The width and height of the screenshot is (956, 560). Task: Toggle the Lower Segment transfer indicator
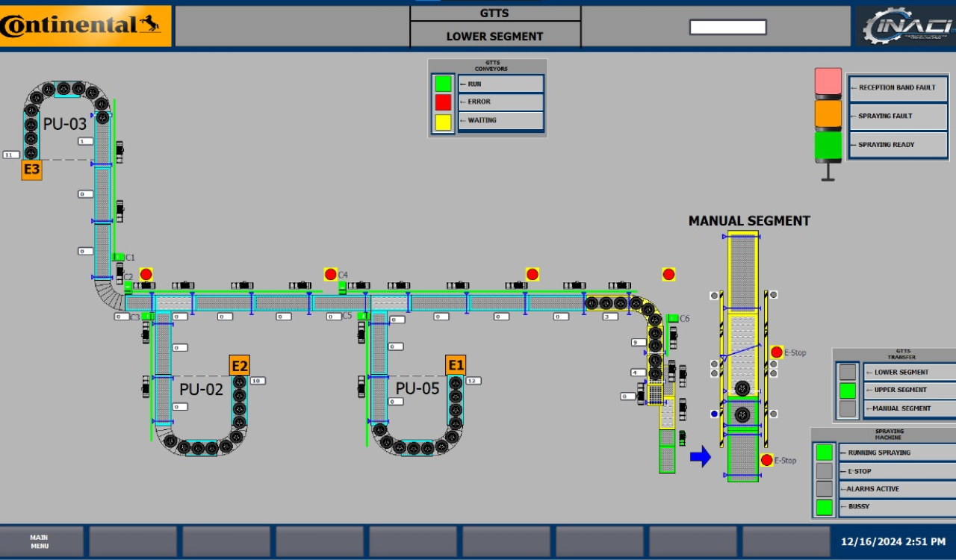(x=847, y=372)
